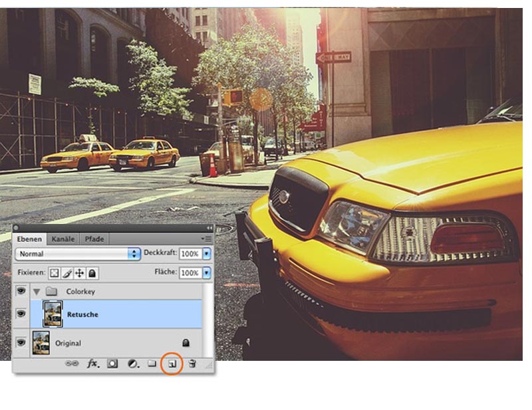The height and width of the screenshot is (410, 532).
Task: Click the new group folder icon
Action: point(152,363)
